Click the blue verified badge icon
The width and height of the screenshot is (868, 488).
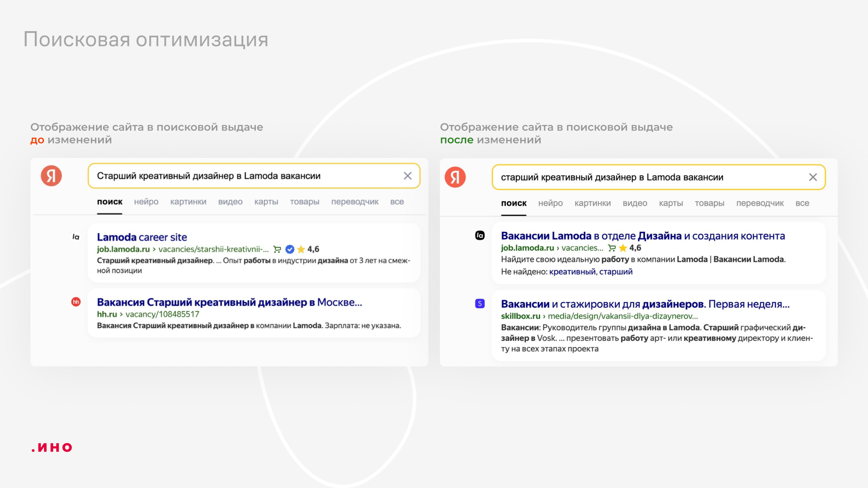point(290,249)
